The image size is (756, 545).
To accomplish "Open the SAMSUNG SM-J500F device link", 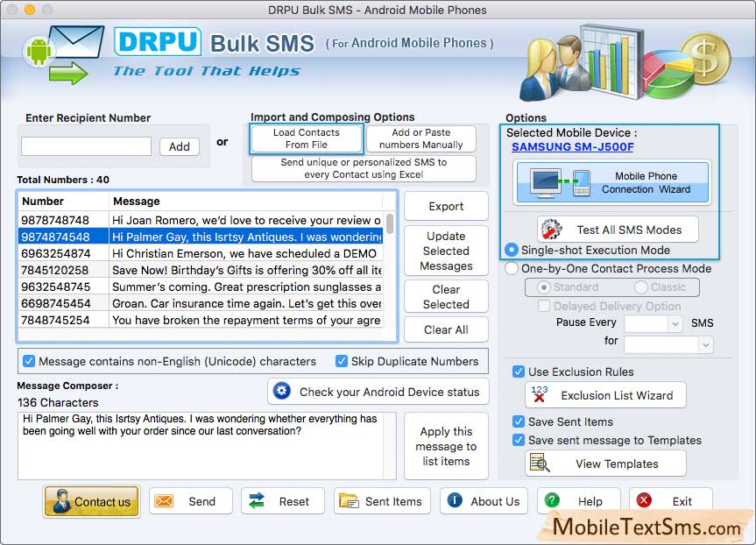I will click(572, 146).
